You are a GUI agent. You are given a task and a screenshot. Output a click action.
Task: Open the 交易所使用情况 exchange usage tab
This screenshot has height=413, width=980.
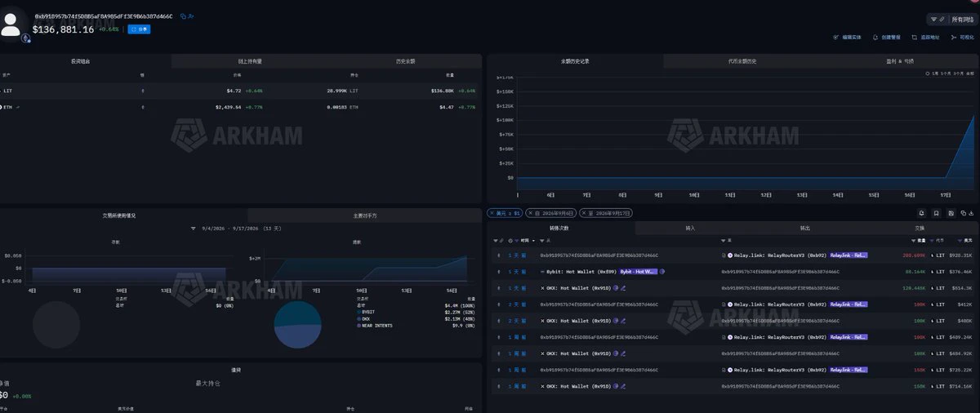120,215
